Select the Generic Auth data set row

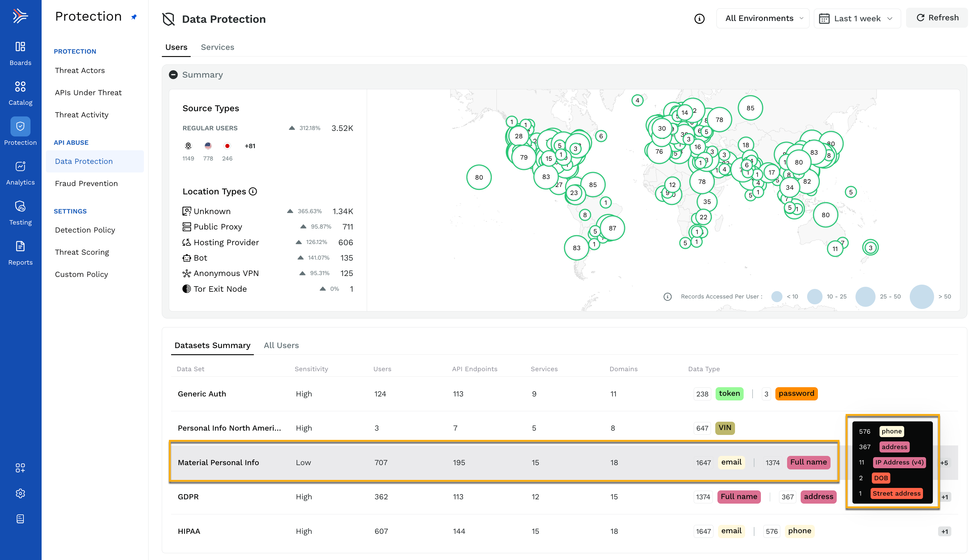pyautogui.click(x=565, y=394)
